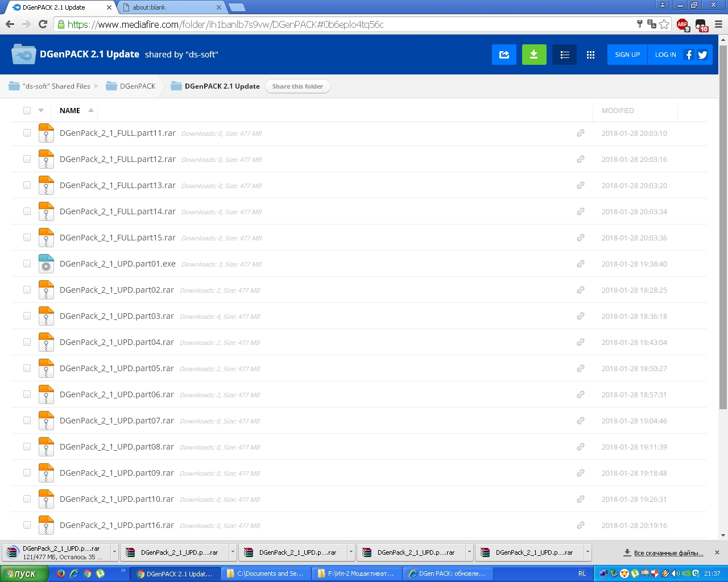Open the Windows Start menu
Screen dimensions: 728x582
[x=24, y=573]
